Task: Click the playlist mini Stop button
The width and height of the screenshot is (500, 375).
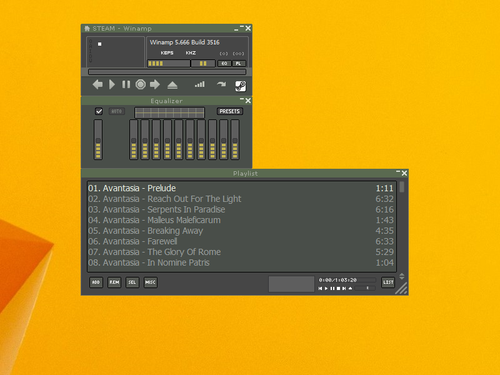Action: [x=338, y=288]
